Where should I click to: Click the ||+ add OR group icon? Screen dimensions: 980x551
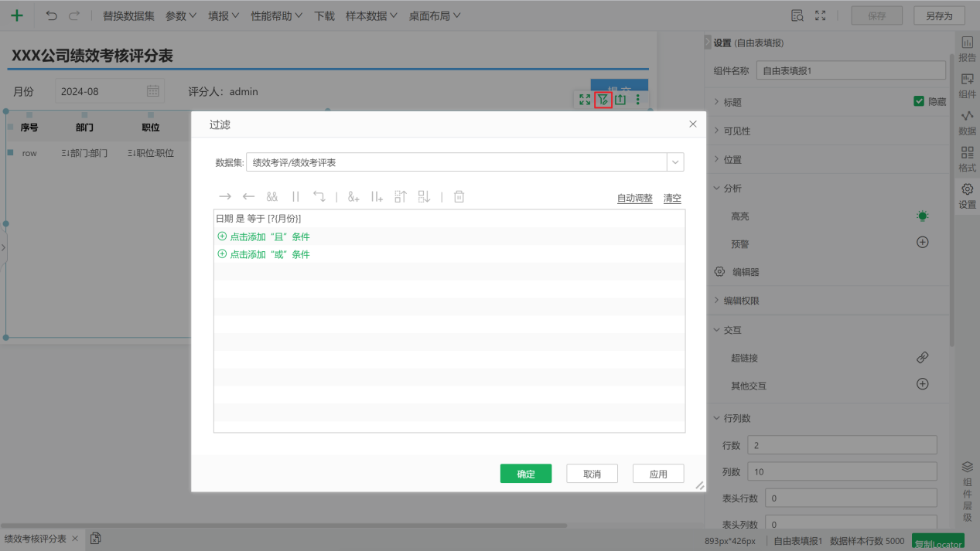tap(377, 197)
